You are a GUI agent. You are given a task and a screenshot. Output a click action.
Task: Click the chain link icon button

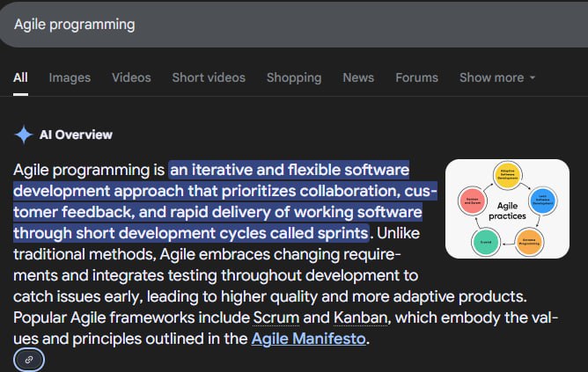click(x=29, y=360)
